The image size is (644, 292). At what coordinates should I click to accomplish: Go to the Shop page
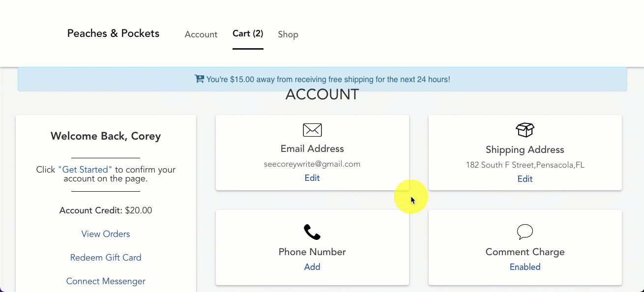288,34
